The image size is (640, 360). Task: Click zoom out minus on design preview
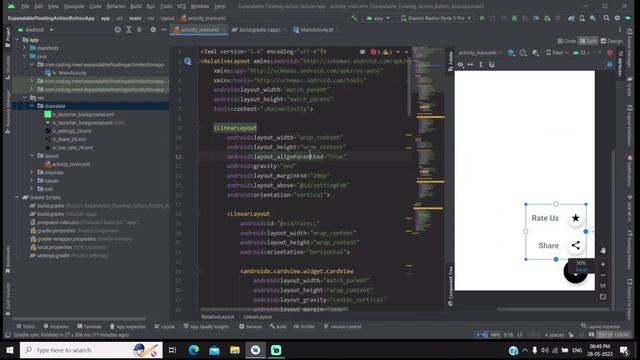coord(603,276)
